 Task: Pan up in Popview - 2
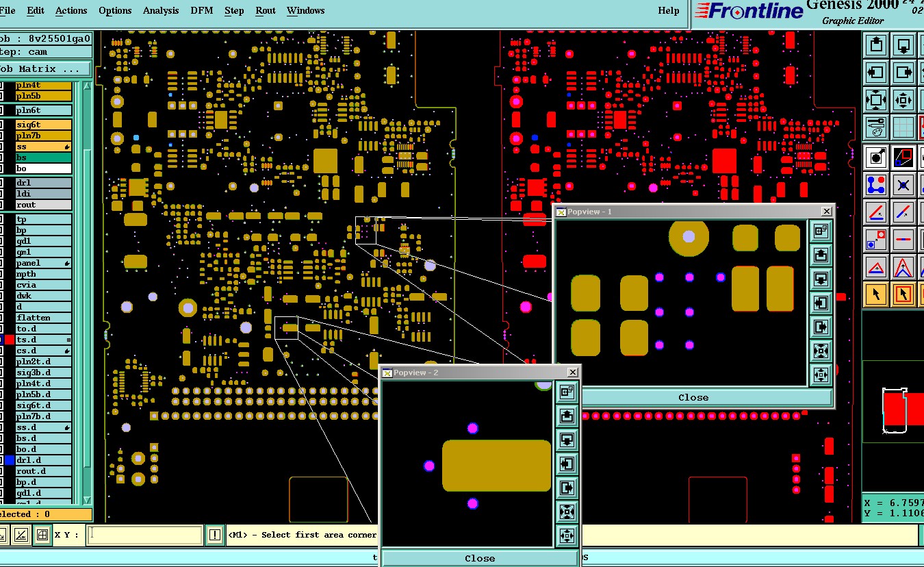[x=567, y=416]
